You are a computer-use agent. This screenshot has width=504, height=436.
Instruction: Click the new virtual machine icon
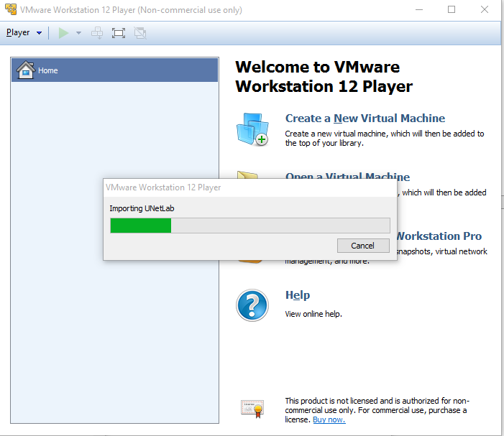pyautogui.click(x=252, y=129)
